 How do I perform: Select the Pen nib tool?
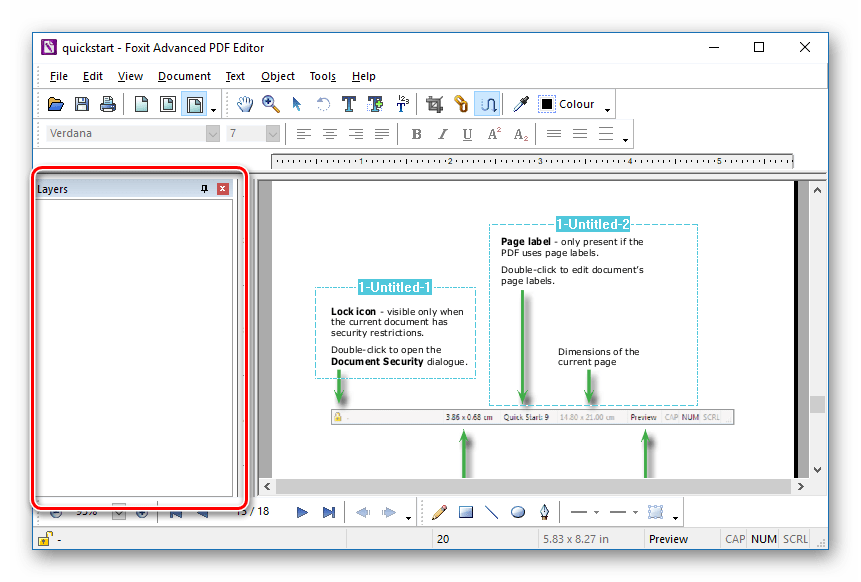[x=544, y=512]
